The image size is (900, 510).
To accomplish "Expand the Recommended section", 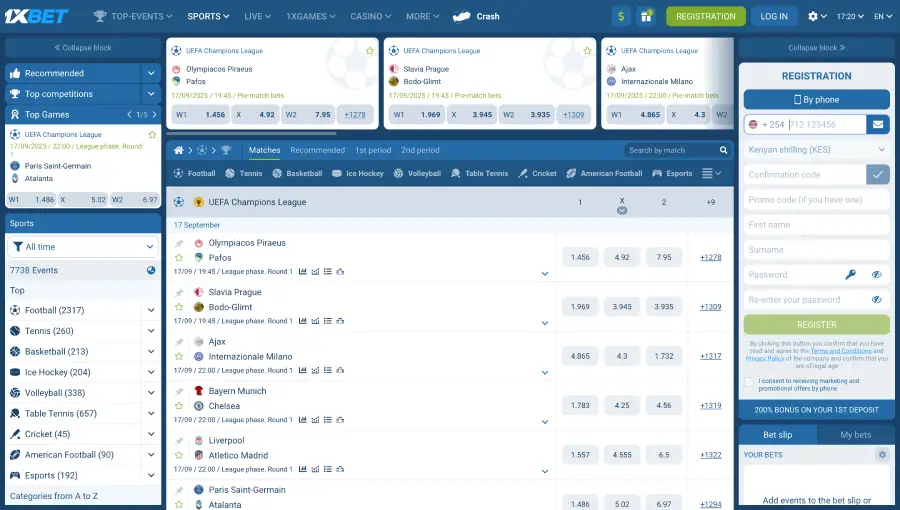I will pyautogui.click(x=151, y=73).
